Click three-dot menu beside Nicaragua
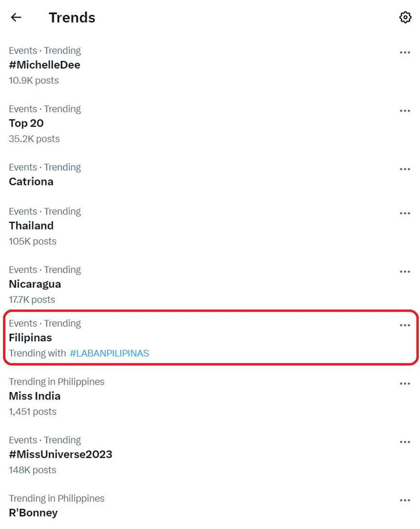Image resolution: width=420 pixels, height=529 pixels. click(x=405, y=271)
